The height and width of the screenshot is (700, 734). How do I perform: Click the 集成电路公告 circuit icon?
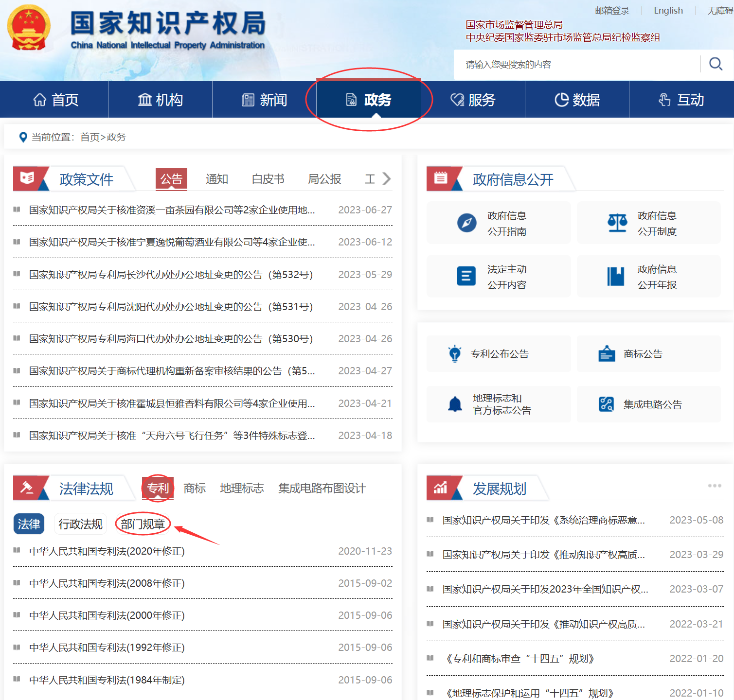click(x=606, y=404)
